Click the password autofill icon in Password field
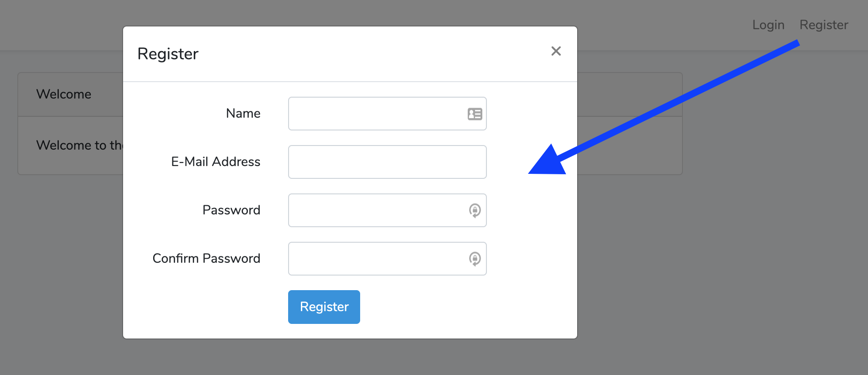This screenshot has width=868, height=375. tap(475, 210)
